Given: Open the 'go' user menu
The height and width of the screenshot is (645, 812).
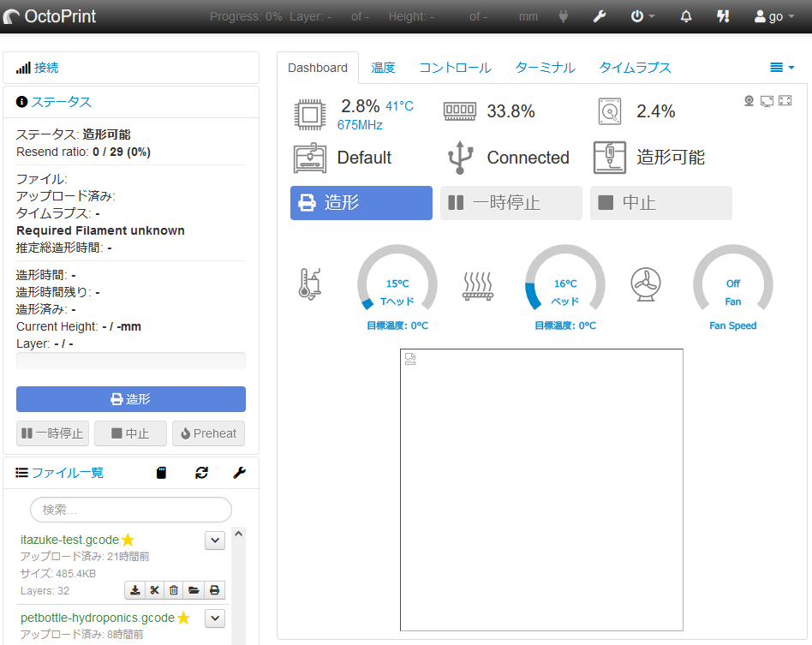Looking at the screenshot, I should 774,16.
